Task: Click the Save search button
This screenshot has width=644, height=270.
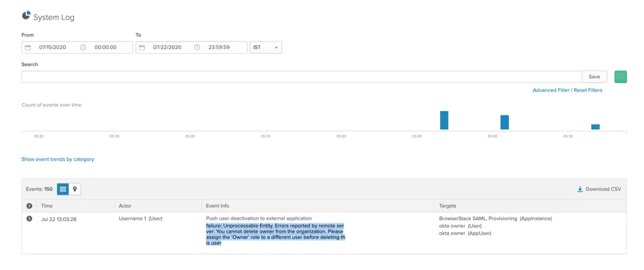Action: [x=594, y=77]
